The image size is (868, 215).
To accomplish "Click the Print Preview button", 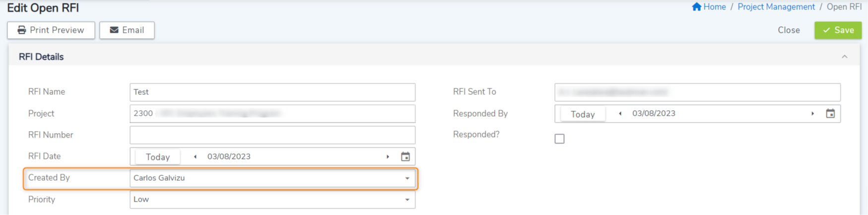I will pos(51,30).
